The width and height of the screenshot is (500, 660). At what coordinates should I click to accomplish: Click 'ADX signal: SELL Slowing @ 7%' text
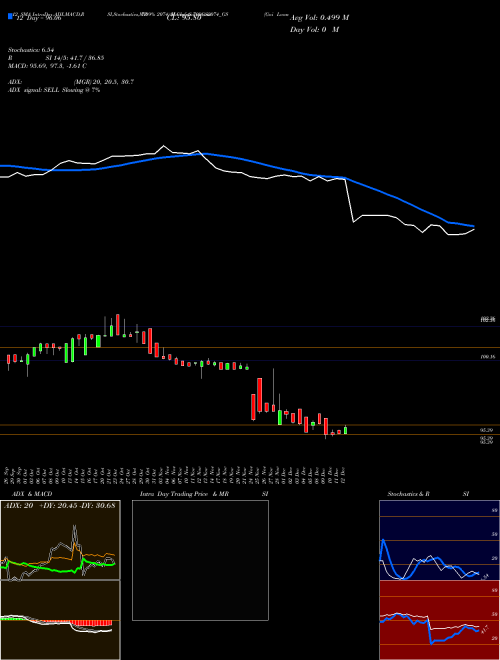pos(54,90)
